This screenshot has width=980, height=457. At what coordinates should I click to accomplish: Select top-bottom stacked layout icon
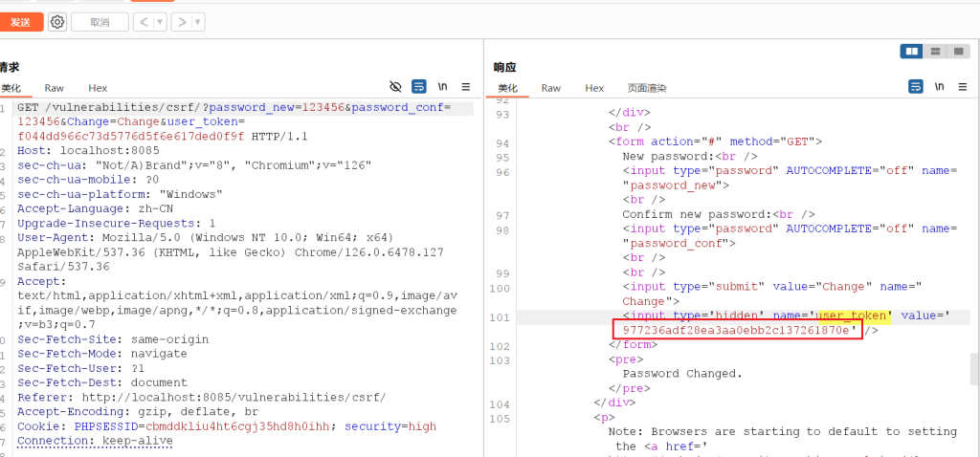tap(935, 51)
